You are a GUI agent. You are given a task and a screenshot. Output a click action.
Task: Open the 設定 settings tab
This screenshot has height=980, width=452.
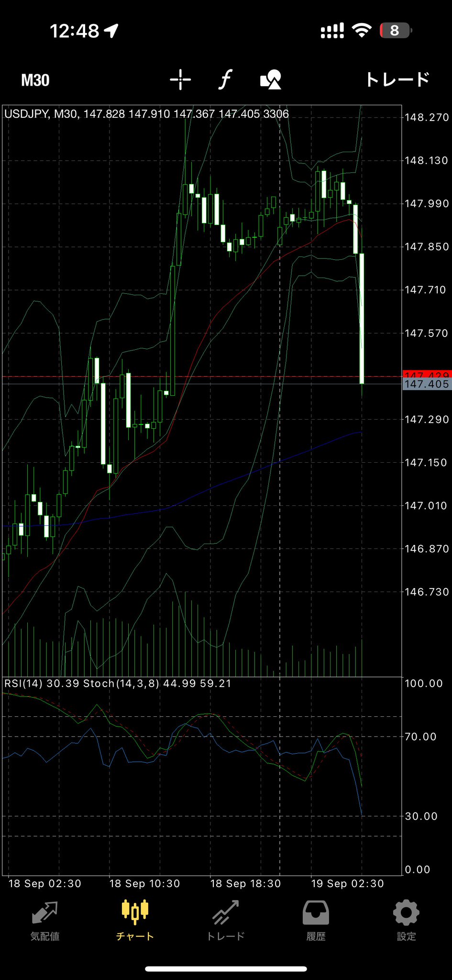(x=406, y=922)
